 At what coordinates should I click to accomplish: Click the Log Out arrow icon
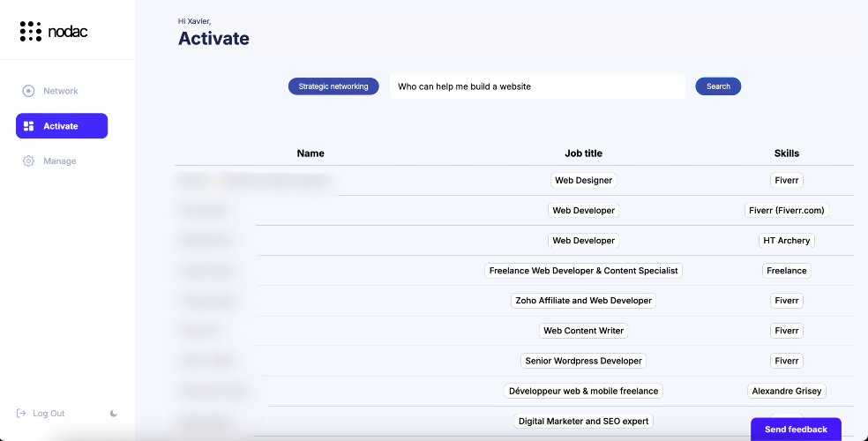point(21,414)
